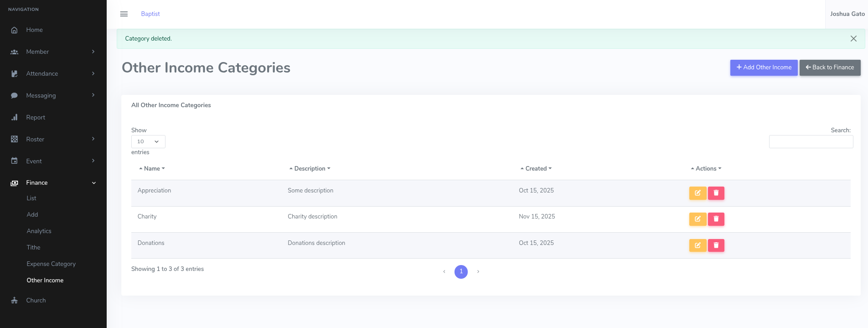Open the show entries dropdown

[148, 141]
